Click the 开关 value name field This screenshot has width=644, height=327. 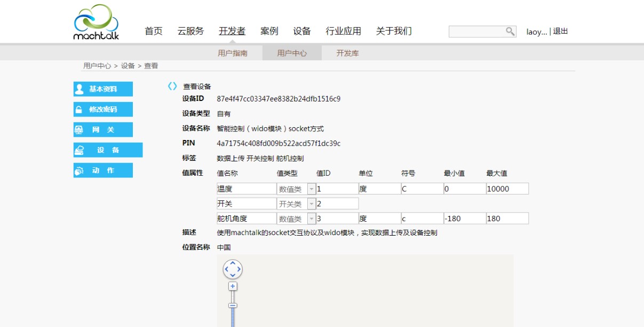pos(246,204)
